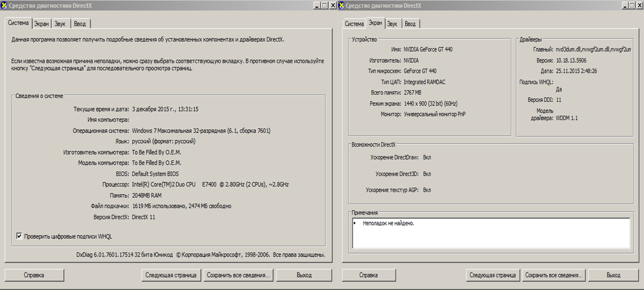Click Сохранить все сведения in left window
644x290 pixels.
point(238,275)
